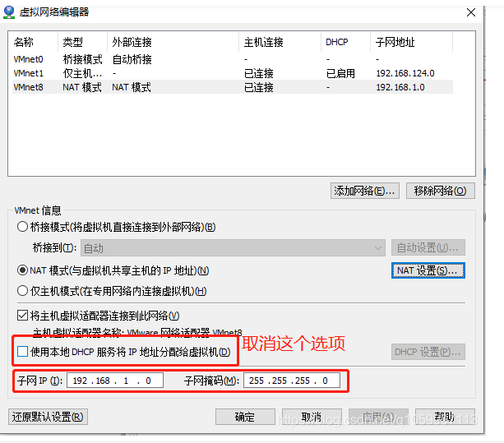The image size is (504, 443).
Task: Select the 桥接模式 radio button
Action: click(x=22, y=227)
